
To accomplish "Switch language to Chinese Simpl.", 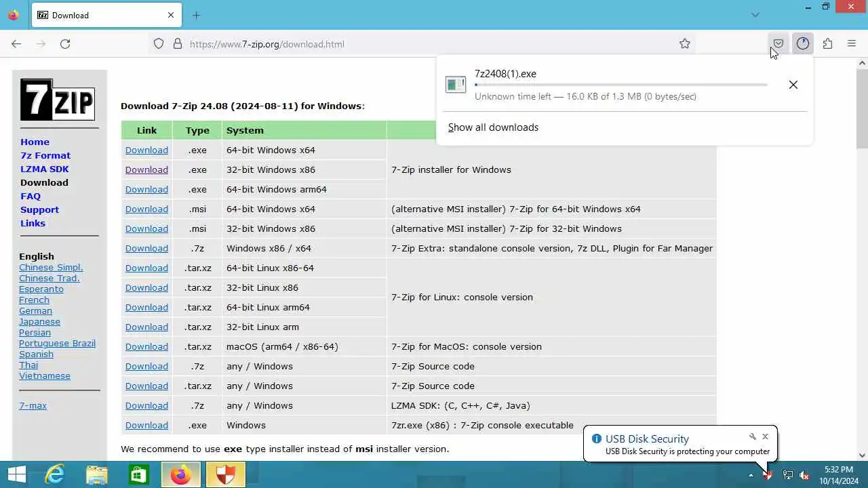I will tap(51, 267).
